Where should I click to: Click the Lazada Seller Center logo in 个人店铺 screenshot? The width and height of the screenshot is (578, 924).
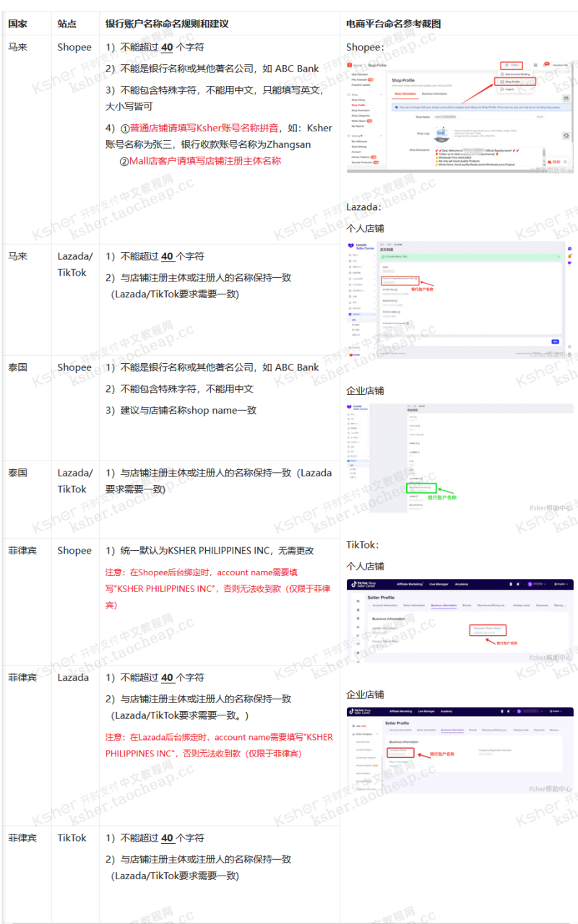click(x=361, y=246)
